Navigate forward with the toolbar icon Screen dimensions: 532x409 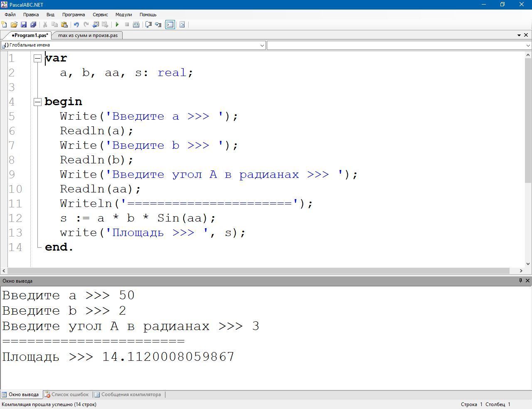click(105, 25)
